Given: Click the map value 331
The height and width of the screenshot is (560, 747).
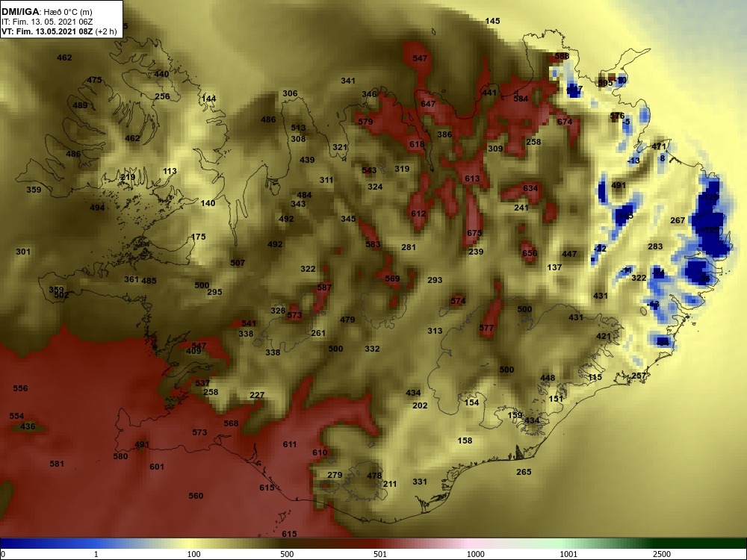Looking at the screenshot, I should (x=420, y=482).
